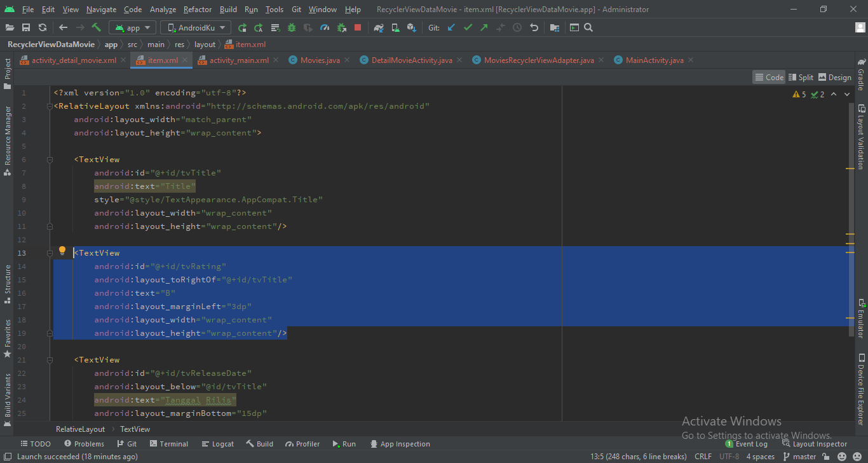Image resolution: width=868 pixels, height=463 pixels.
Task: Click the Project Structure folder icon
Action: 555,27
